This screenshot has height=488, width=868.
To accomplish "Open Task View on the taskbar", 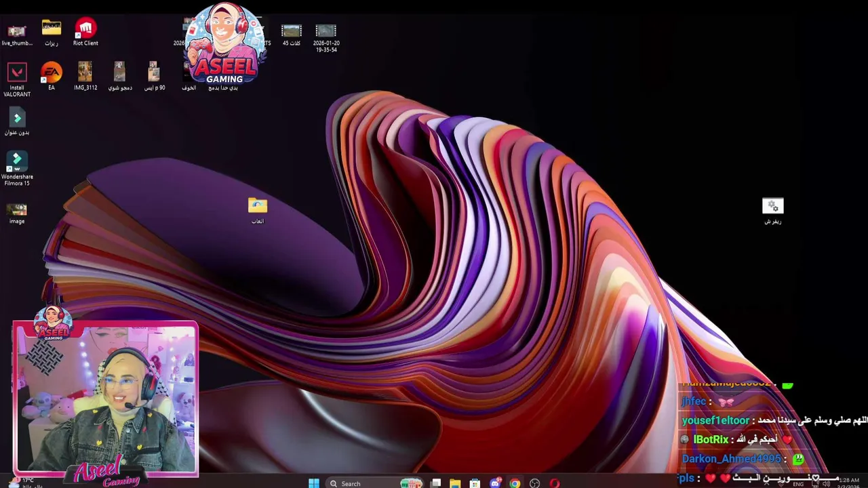I will pyautogui.click(x=435, y=483).
